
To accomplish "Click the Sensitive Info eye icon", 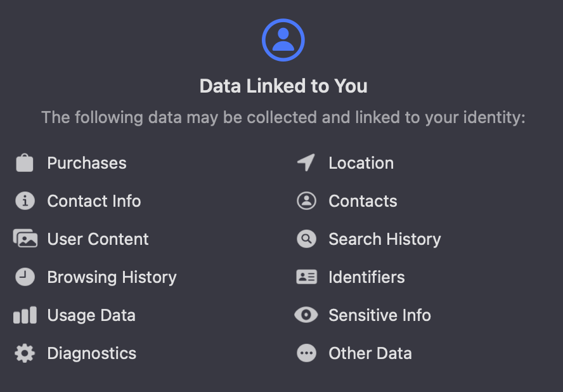I will coord(306,315).
